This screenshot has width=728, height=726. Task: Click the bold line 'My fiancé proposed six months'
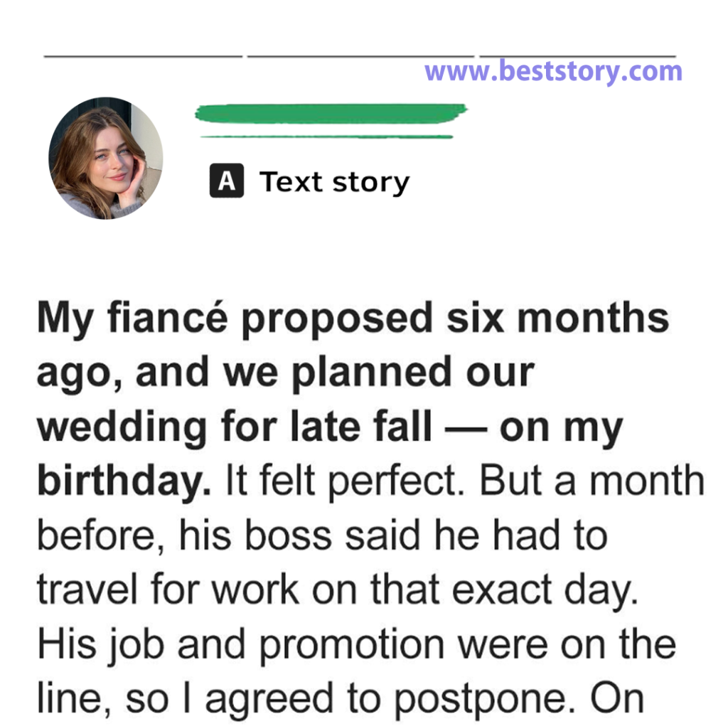pyautogui.click(x=353, y=318)
